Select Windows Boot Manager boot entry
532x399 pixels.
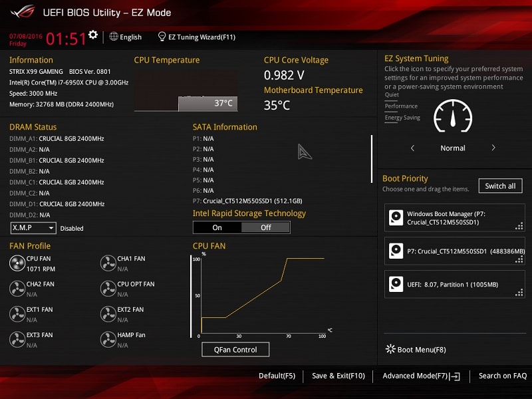point(455,218)
